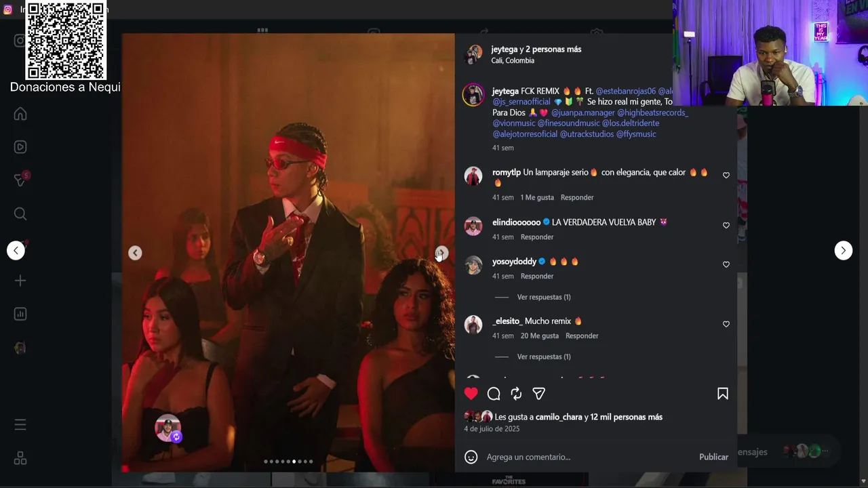
Task: Unlike the post with the red heart
Action: click(471, 394)
